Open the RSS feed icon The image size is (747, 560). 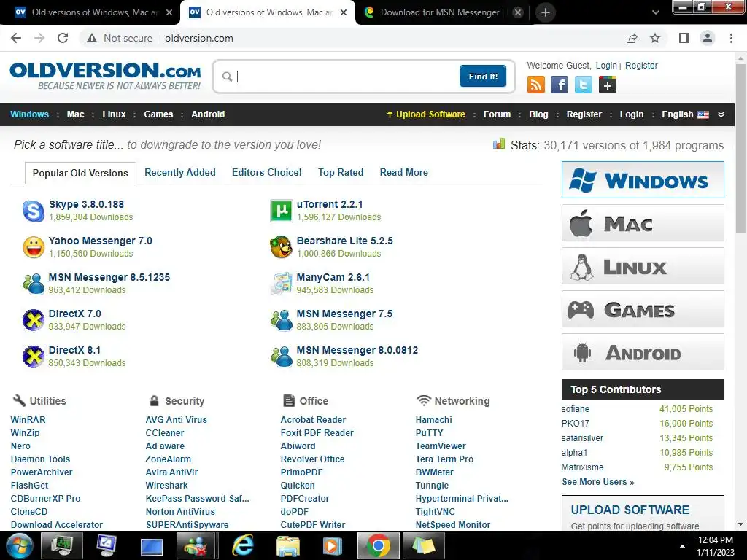tap(536, 85)
